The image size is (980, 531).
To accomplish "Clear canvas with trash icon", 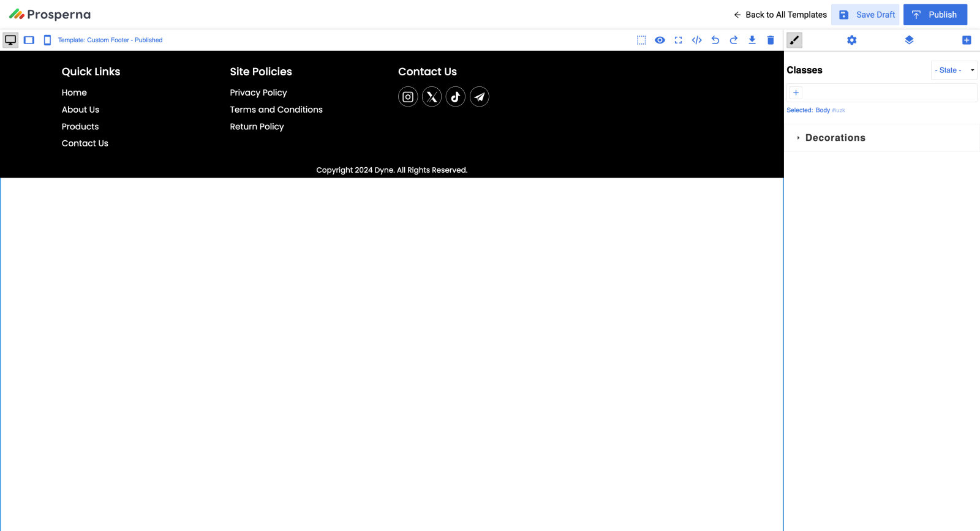I will (771, 40).
